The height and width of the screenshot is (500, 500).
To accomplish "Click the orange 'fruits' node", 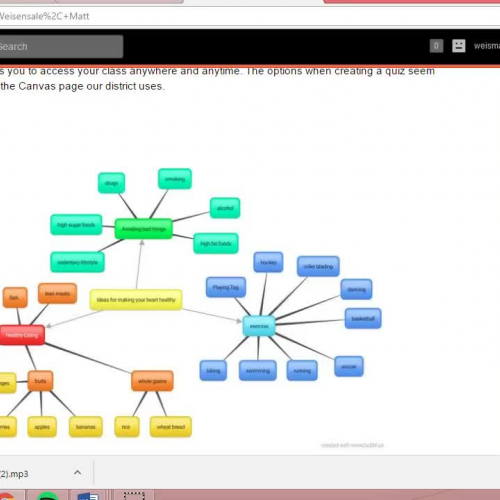I will point(40,381).
